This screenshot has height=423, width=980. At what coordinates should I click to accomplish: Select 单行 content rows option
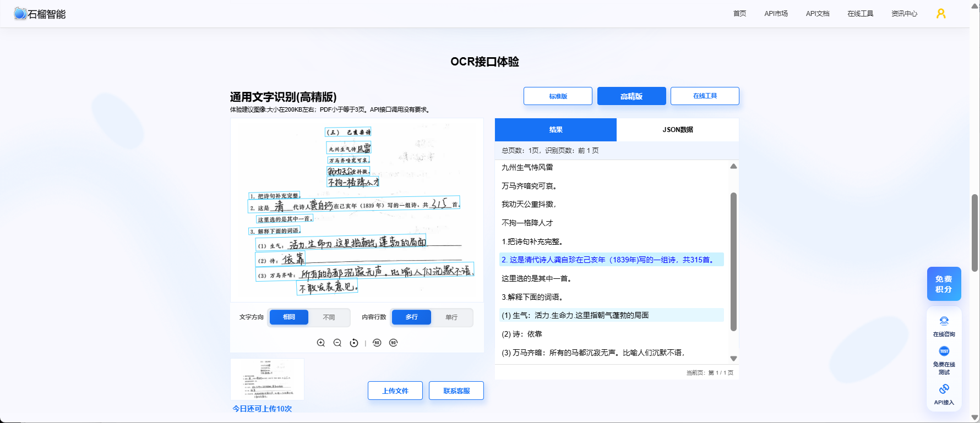point(451,317)
